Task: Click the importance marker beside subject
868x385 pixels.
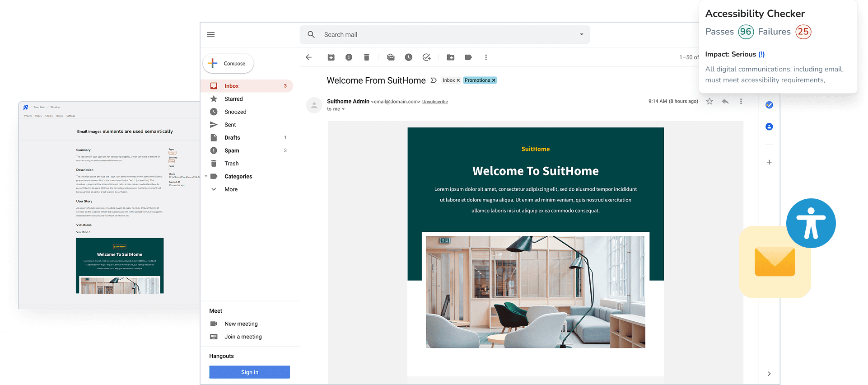Action: click(434, 80)
